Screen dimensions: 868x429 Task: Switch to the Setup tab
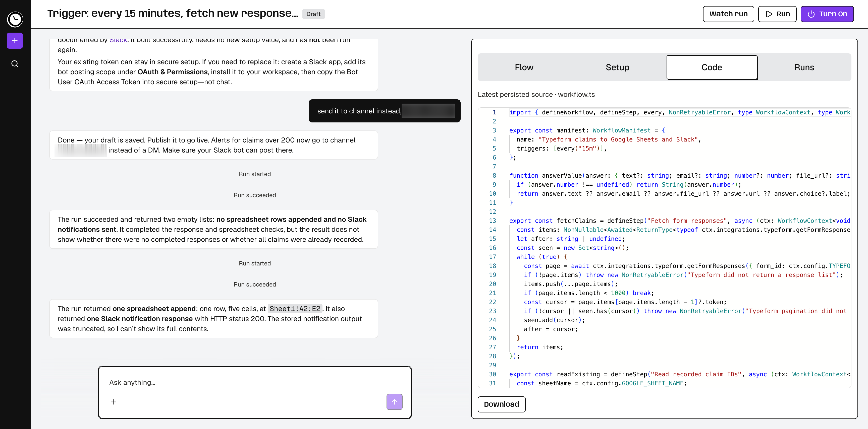tap(617, 67)
